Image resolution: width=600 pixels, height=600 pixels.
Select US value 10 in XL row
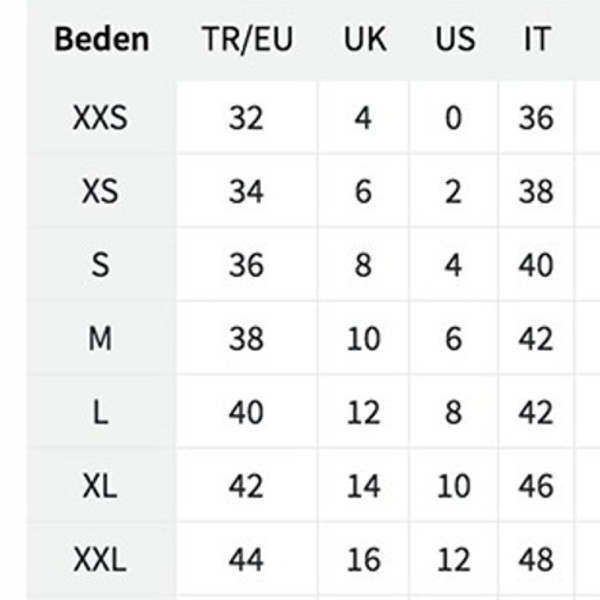click(453, 486)
